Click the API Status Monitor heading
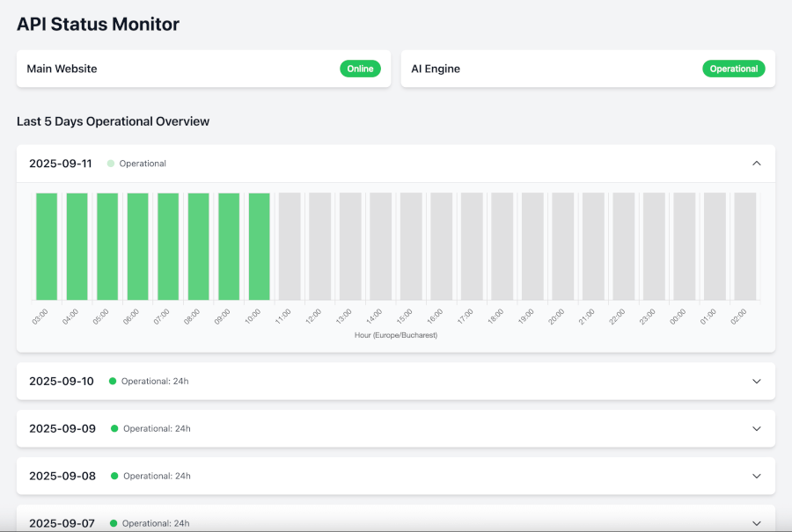Image resolution: width=792 pixels, height=532 pixels. 97,24
